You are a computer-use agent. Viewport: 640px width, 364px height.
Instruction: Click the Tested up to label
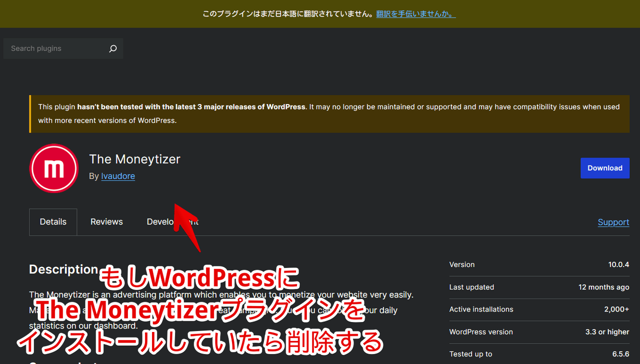coord(470,354)
